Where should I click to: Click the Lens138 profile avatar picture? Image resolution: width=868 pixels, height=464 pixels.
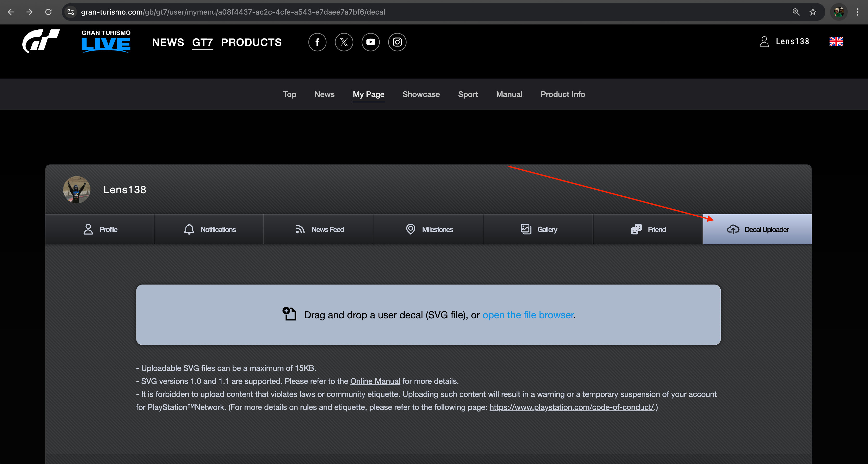tap(76, 190)
